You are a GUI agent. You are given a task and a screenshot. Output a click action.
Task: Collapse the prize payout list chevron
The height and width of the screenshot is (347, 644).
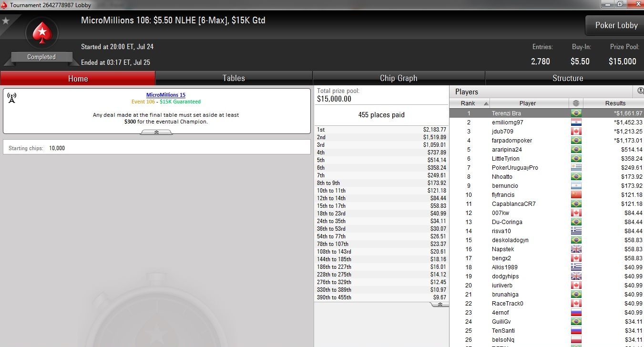click(440, 304)
